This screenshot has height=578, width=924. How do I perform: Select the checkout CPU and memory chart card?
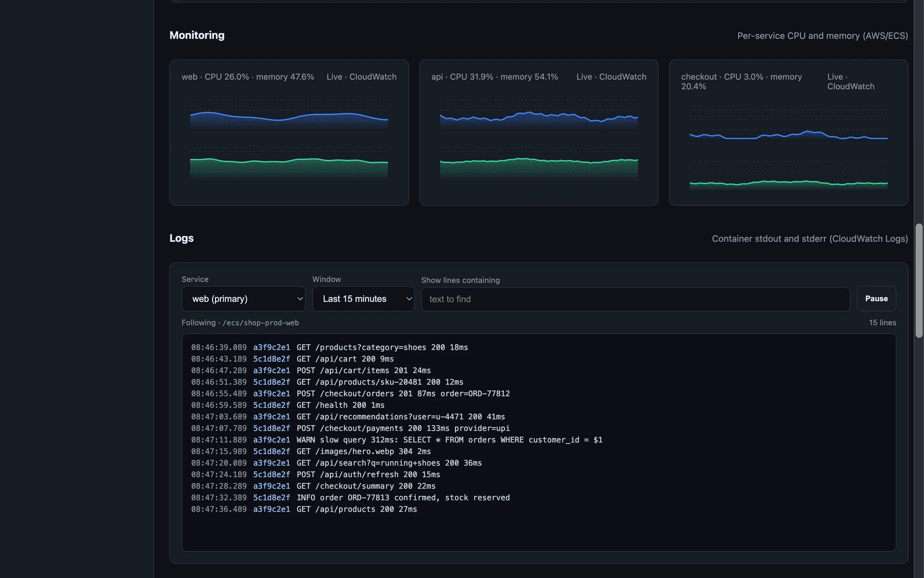pyautogui.click(x=789, y=132)
